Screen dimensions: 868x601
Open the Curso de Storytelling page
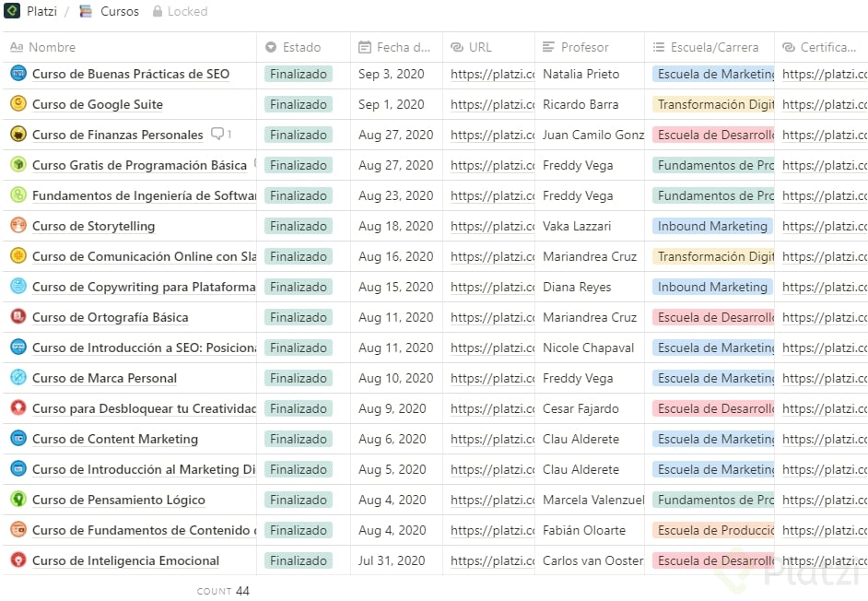(x=94, y=226)
